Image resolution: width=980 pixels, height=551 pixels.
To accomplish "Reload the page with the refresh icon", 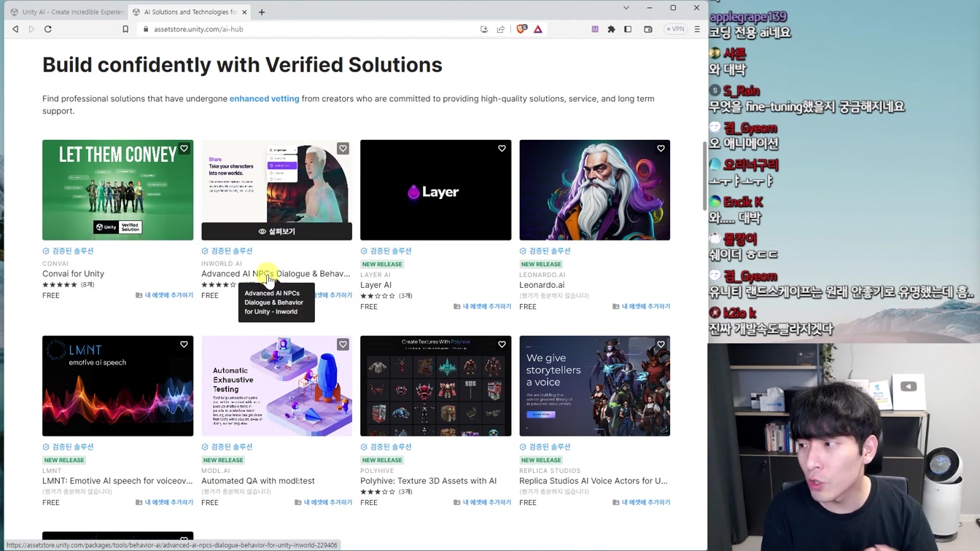I will (x=48, y=29).
